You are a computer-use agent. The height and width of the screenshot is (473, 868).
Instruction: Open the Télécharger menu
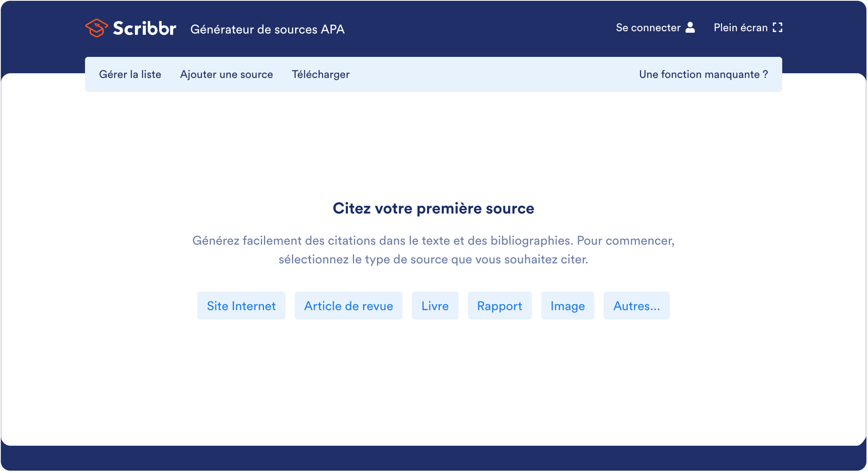coord(321,74)
